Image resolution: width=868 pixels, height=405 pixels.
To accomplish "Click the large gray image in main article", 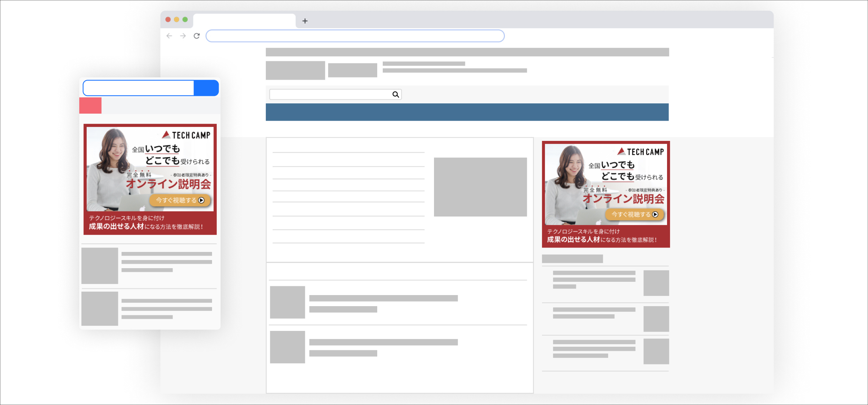I will [480, 187].
